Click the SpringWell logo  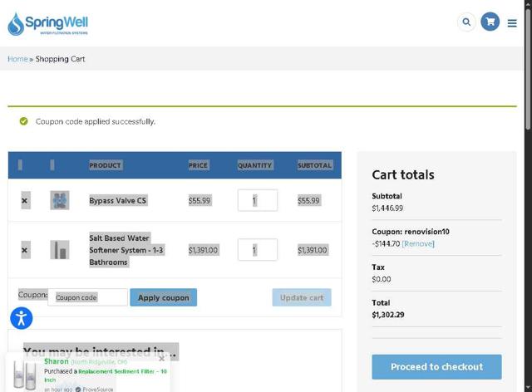pyautogui.click(x=48, y=24)
